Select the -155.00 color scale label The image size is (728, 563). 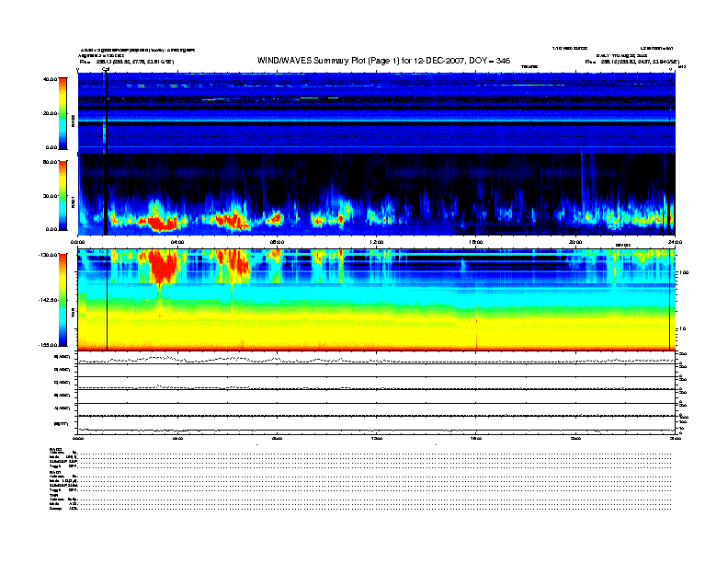point(49,345)
